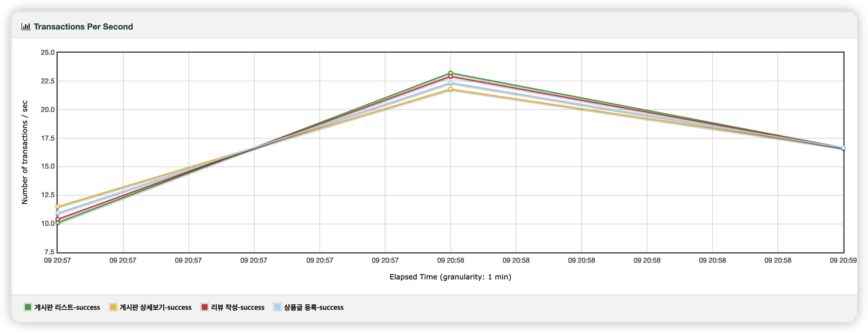Toggle the red 리뷰 작성-success swatch

205,307
